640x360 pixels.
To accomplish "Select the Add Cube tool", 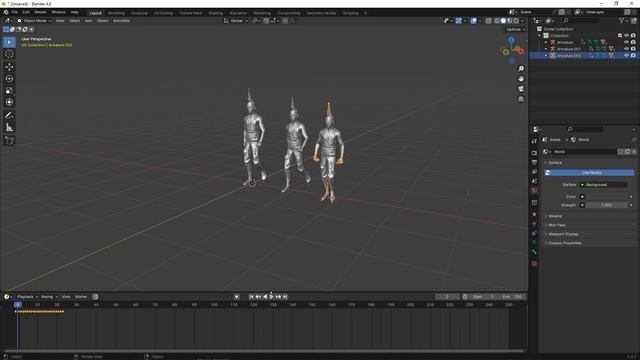I will tap(9, 140).
